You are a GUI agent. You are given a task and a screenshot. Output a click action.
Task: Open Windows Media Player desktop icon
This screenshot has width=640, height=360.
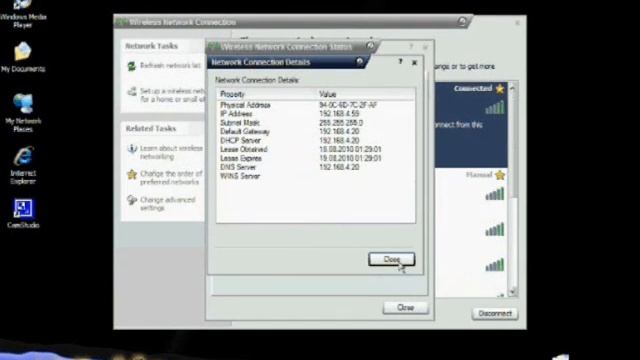22,14
